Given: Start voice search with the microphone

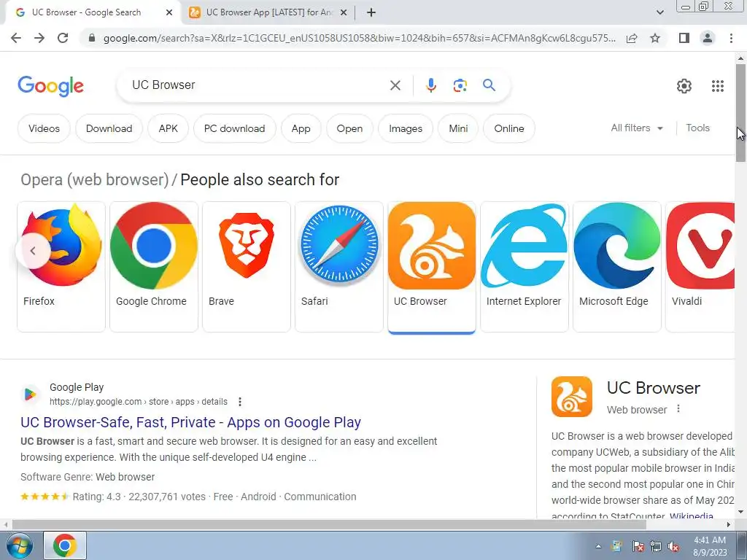Looking at the screenshot, I should [430, 85].
